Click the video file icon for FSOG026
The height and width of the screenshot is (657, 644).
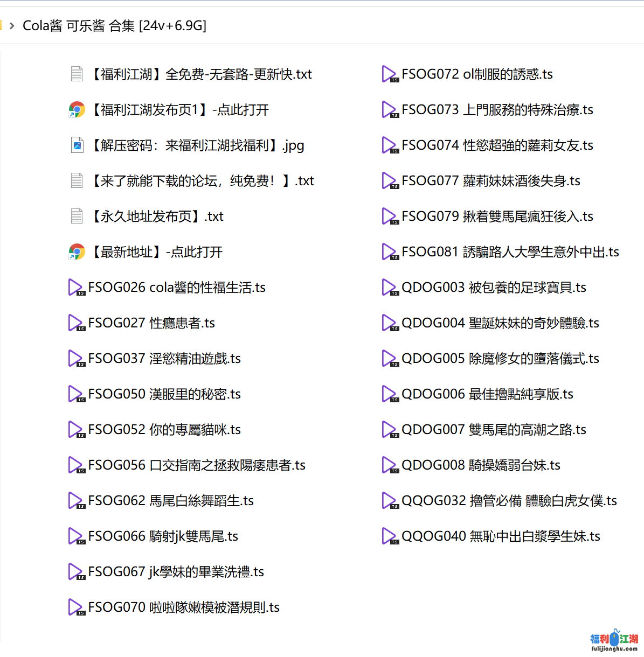[x=75, y=288]
